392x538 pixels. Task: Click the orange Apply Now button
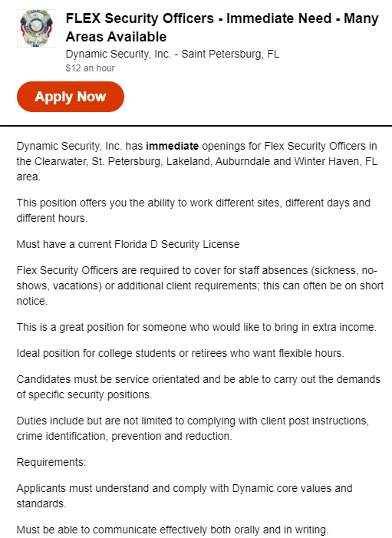(71, 97)
